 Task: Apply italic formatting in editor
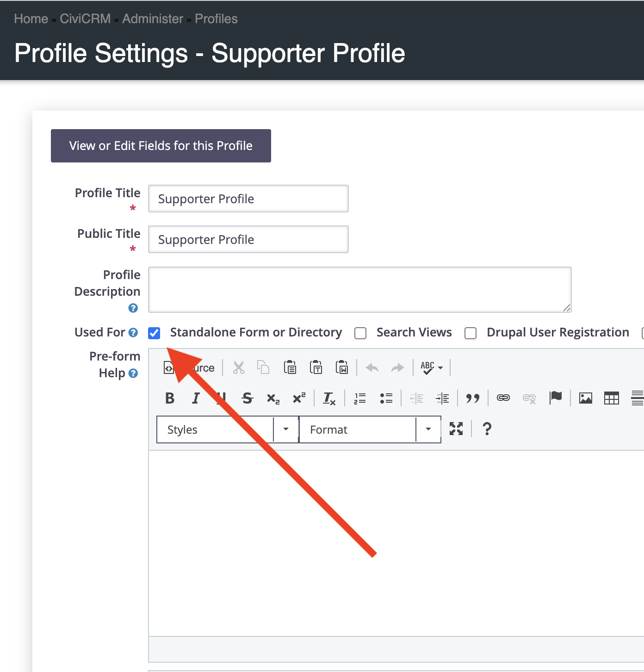pyautogui.click(x=196, y=398)
